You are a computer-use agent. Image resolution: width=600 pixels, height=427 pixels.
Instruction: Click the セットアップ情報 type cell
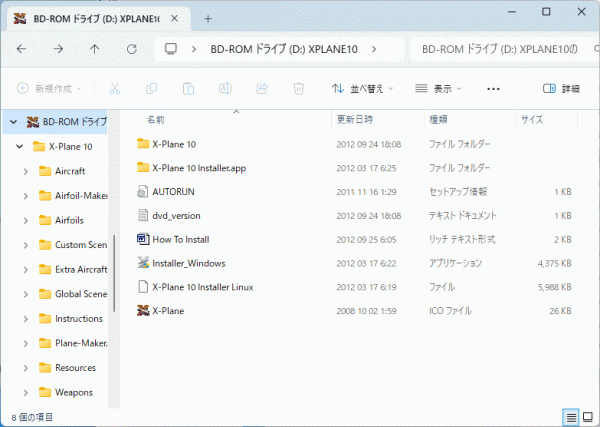pyautogui.click(x=458, y=192)
